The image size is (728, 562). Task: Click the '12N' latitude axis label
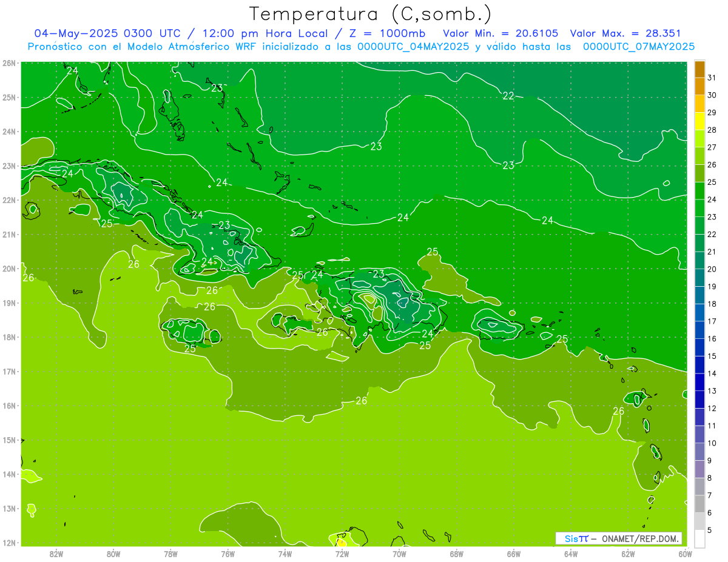coord(9,543)
